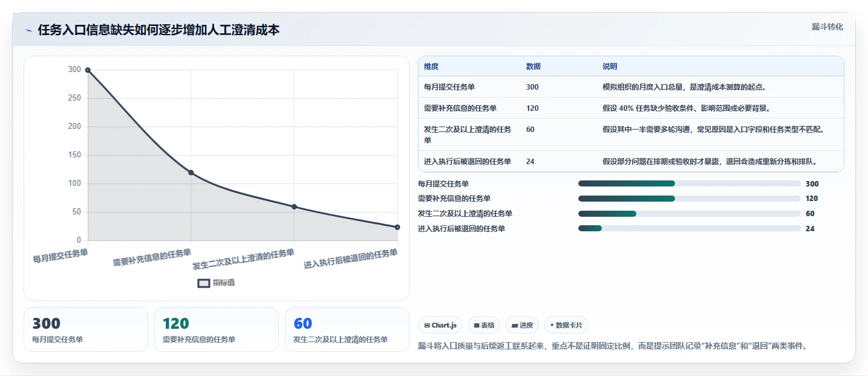The width and height of the screenshot is (868, 376).
Task: Click the page title 任务入口信息缺失
Action: pos(159,30)
